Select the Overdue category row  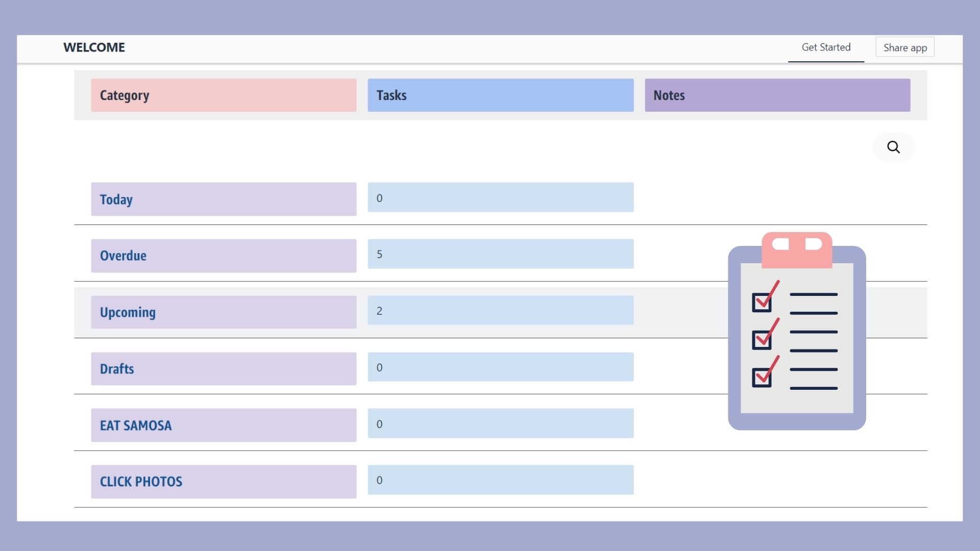coord(224,256)
